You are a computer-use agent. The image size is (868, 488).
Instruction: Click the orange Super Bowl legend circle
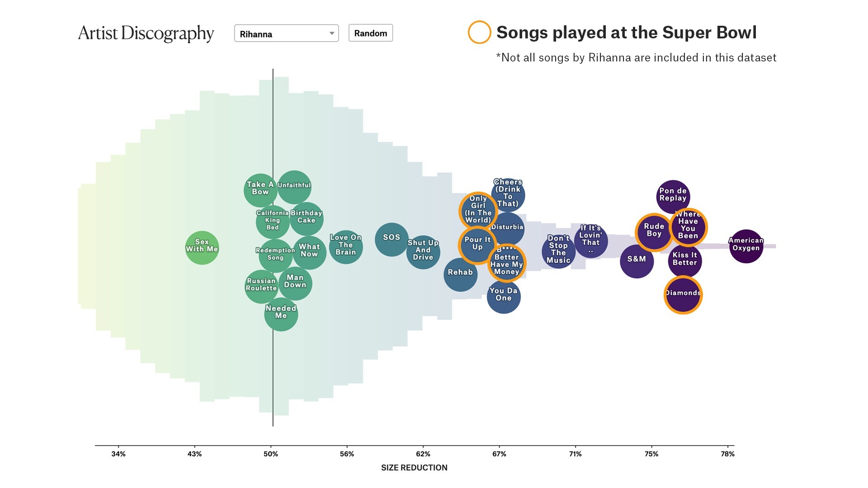479,33
